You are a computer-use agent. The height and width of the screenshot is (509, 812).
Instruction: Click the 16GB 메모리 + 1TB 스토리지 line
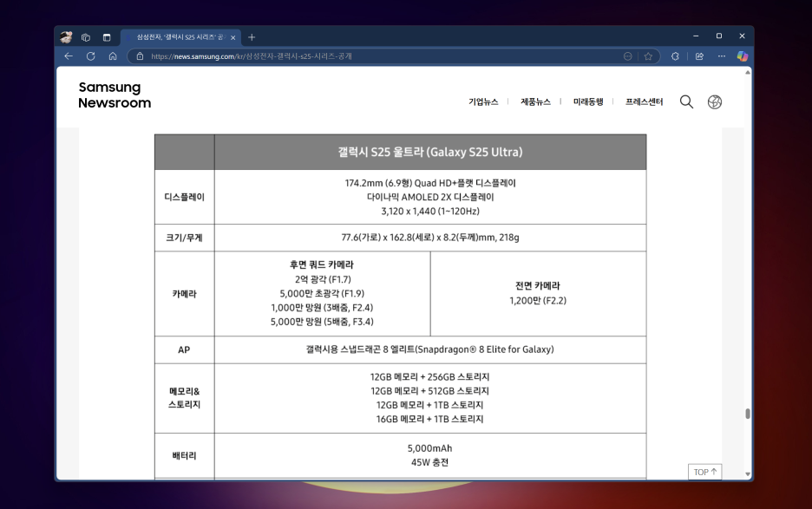click(429, 419)
